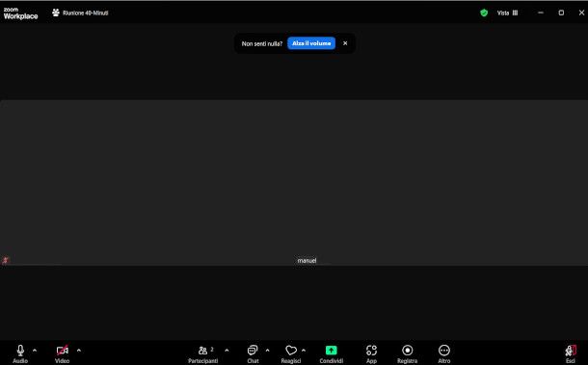
Task: Expand audio options chevron next to Audio
Action: [x=35, y=351]
